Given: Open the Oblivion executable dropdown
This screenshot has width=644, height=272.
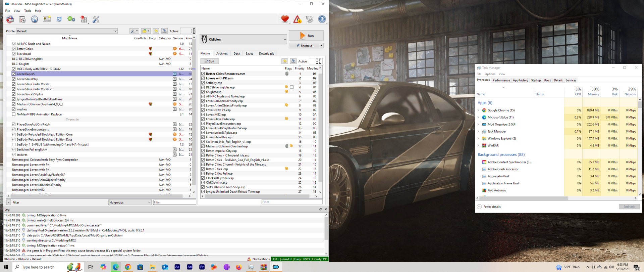Looking at the screenshot, I should click(243, 39).
